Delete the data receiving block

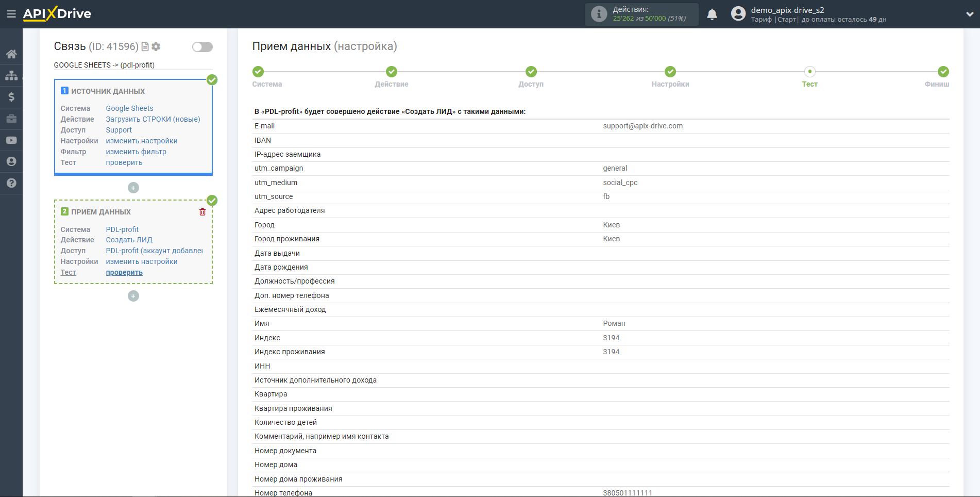pos(202,212)
